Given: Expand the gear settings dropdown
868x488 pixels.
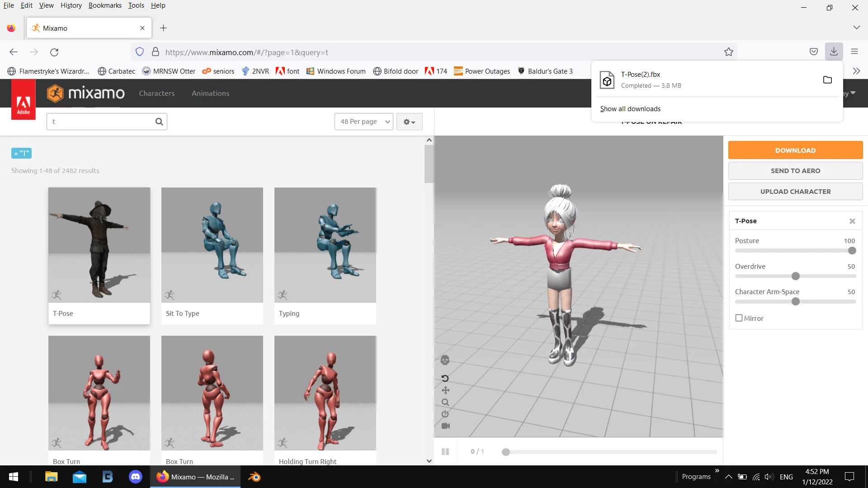Looking at the screenshot, I should [409, 122].
